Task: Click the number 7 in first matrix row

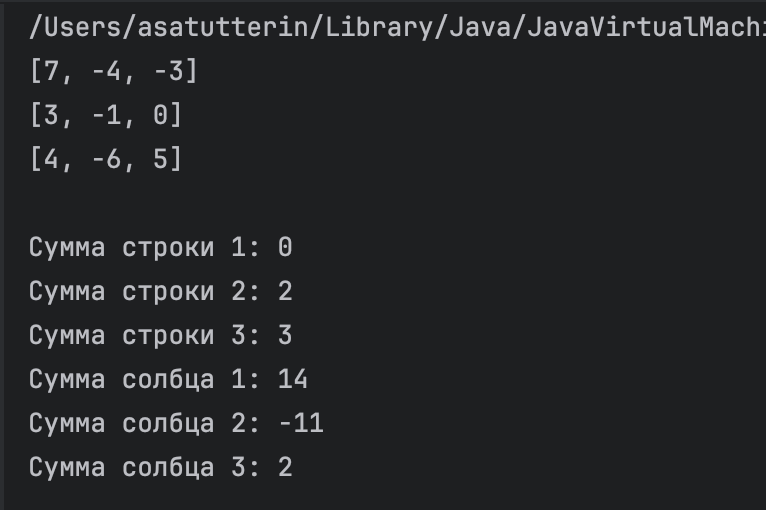Action: (51, 71)
